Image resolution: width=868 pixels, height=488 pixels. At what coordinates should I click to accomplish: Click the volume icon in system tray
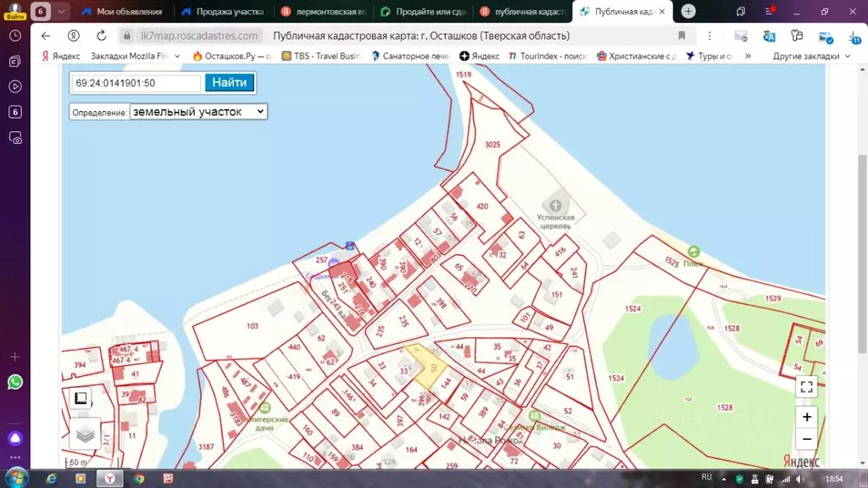pyautogui.click(x=800, y=480)
